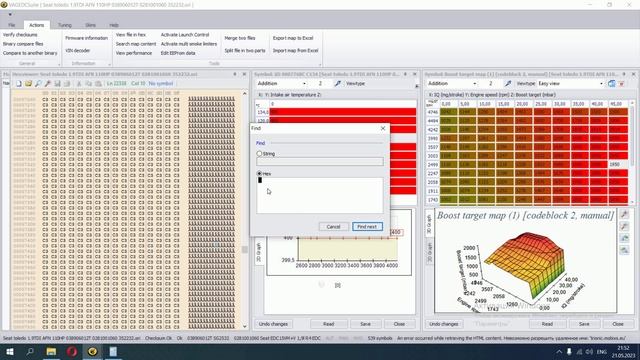This screenshot has width=640, height=360.
Task: Pin the hex viewer panel with its pushpin icon
Action: coord(235,74)
